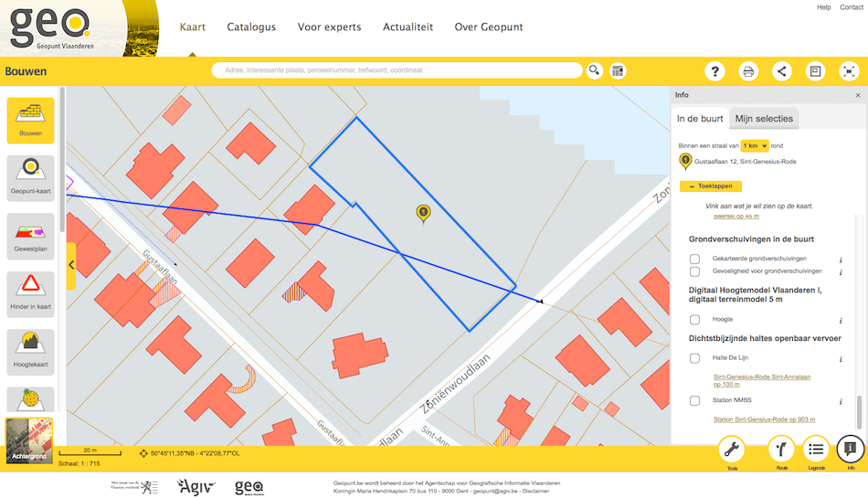Screen dimensions: 868x498
Task: Select the Bouwen theme icon in sidebar
Action: pyautogui.click(x=30, y=120)
